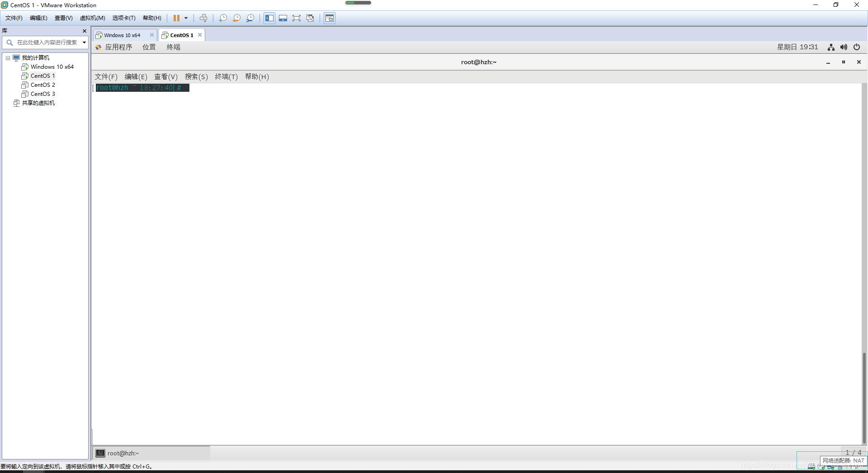This screenshot has width=868, height=473.
Task: Open the 终端 app menu in top bar
Action: 174,47
